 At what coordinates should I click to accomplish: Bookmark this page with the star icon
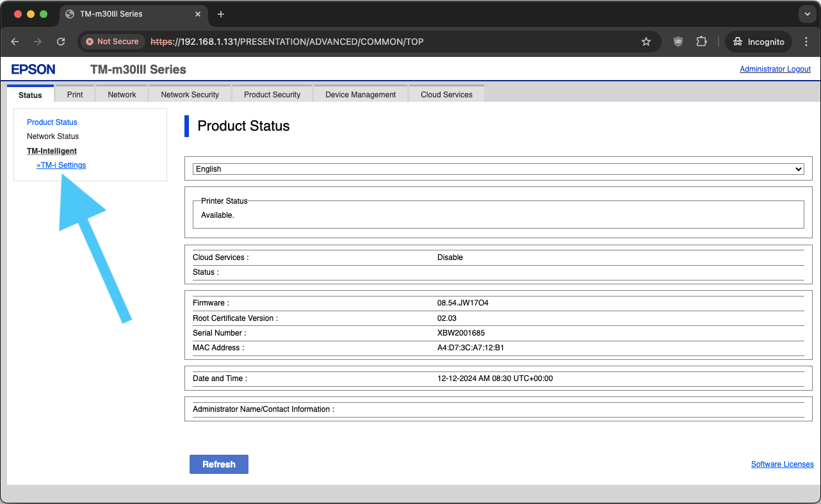click(646, 42)
